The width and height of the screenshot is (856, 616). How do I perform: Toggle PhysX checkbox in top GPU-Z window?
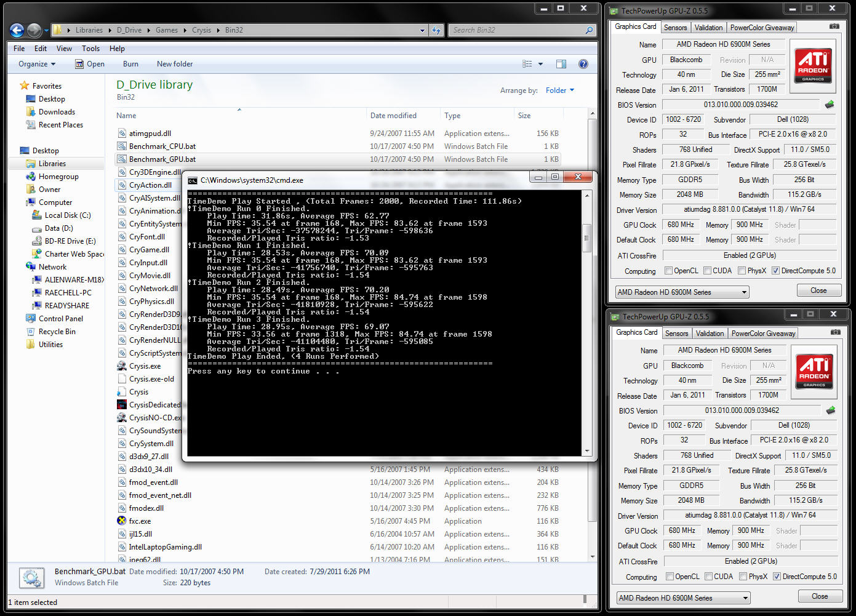click(742, 271)
